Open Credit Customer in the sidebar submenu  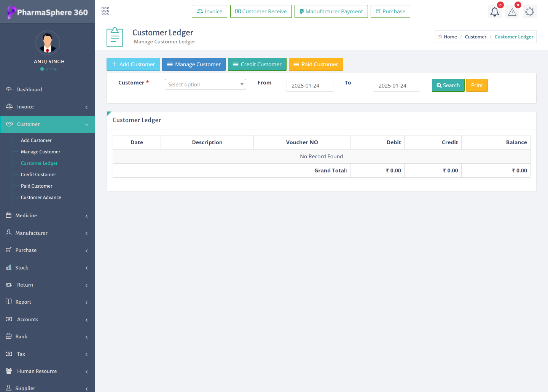pos(38,175)
